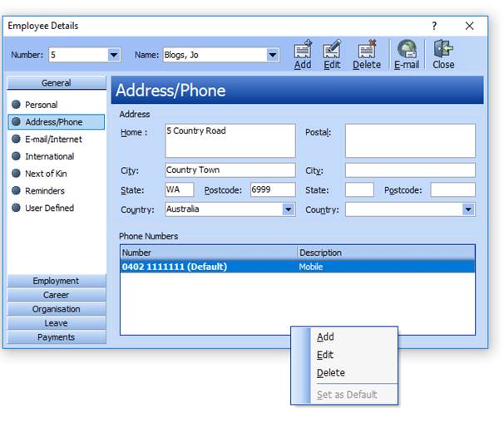Image resolution: width=504 pixels, height=427 pixels.
Task: Click the postal City field
Action: [x=410, y=170]
